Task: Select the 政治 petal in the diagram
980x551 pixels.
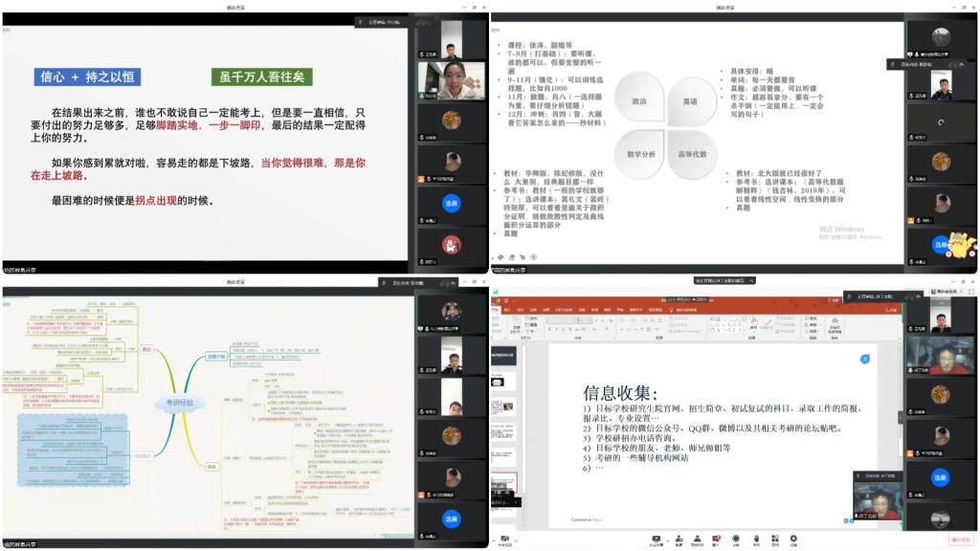Action: coord(638,99)
